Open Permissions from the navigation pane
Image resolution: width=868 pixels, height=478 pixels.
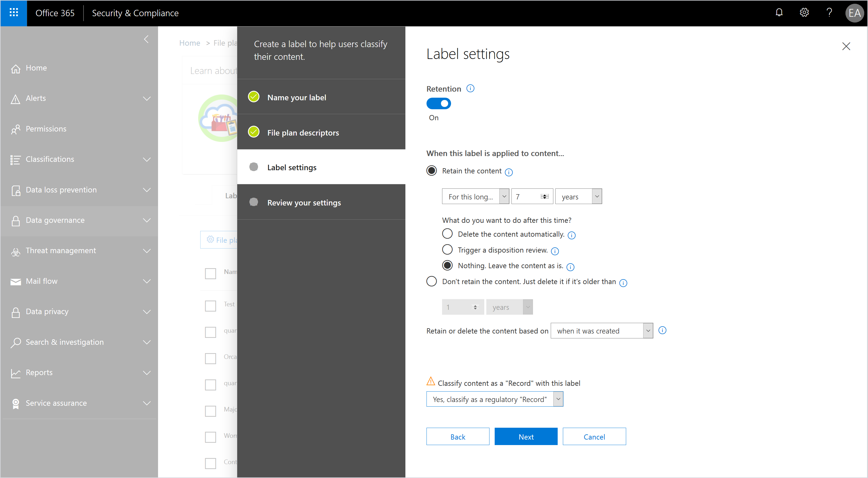tap(46, 129)
